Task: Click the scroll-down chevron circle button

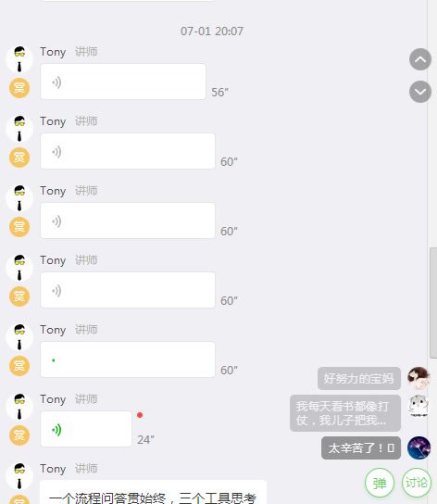Action: 420,92
